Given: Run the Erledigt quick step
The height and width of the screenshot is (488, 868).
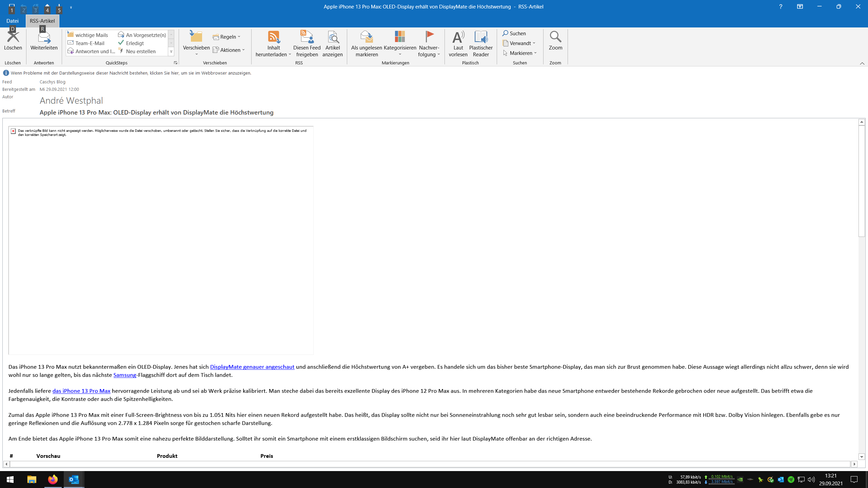Looking at the screenshot, I should tap(131, 43).
